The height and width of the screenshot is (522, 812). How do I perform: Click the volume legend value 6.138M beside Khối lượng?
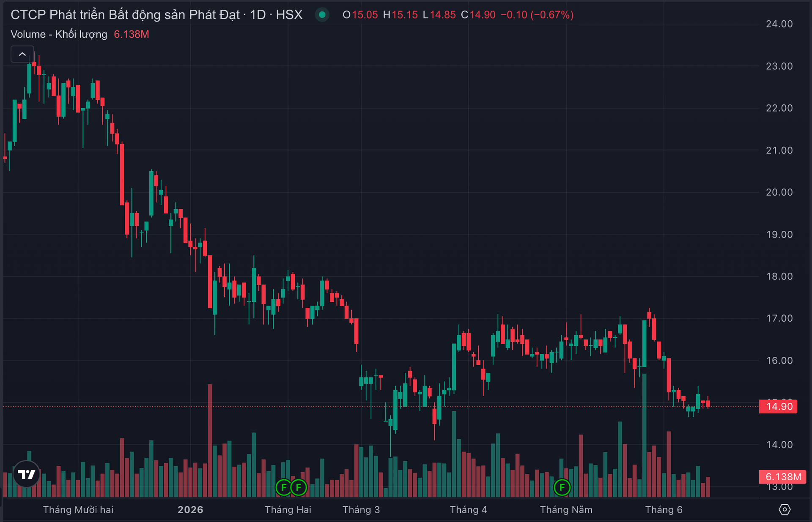(132, 34)
